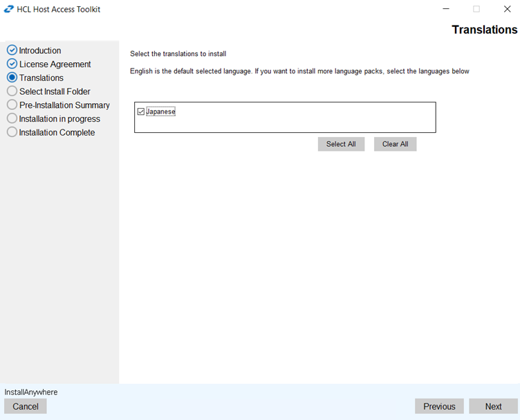Click the License Agreement step checkmark icon

(12, 64)
